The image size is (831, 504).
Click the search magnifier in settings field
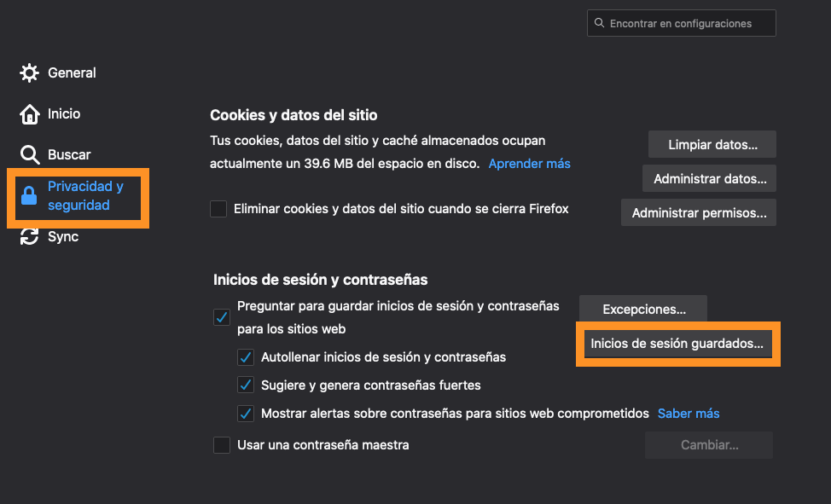(600, 24)
